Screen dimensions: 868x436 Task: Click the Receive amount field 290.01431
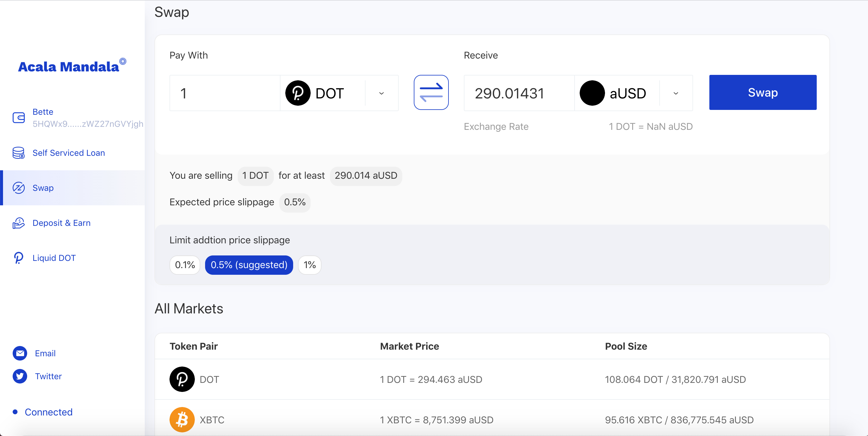[519, 93]
